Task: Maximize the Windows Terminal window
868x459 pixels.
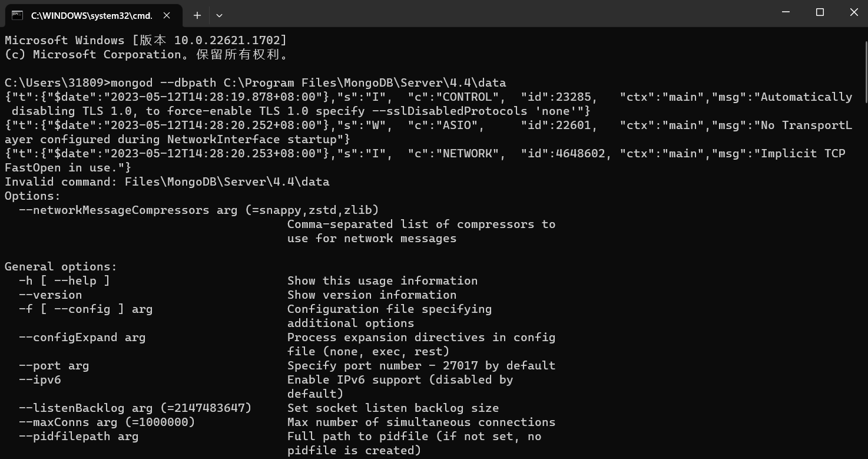Action: [x=820, y=12]
